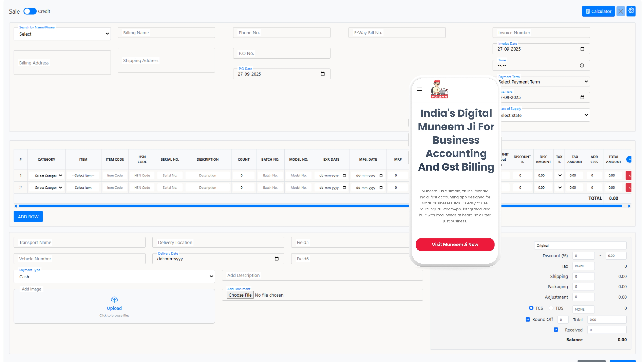Focus row 2 Description field
The height and width of the screenshot is (362, 644).
pos(208,187)
